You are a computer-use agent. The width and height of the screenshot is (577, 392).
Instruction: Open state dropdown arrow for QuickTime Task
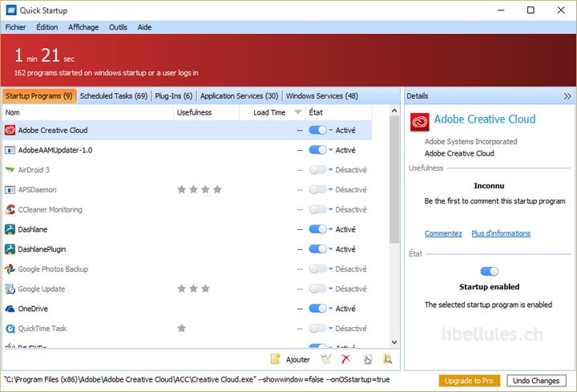pos(330,329)
